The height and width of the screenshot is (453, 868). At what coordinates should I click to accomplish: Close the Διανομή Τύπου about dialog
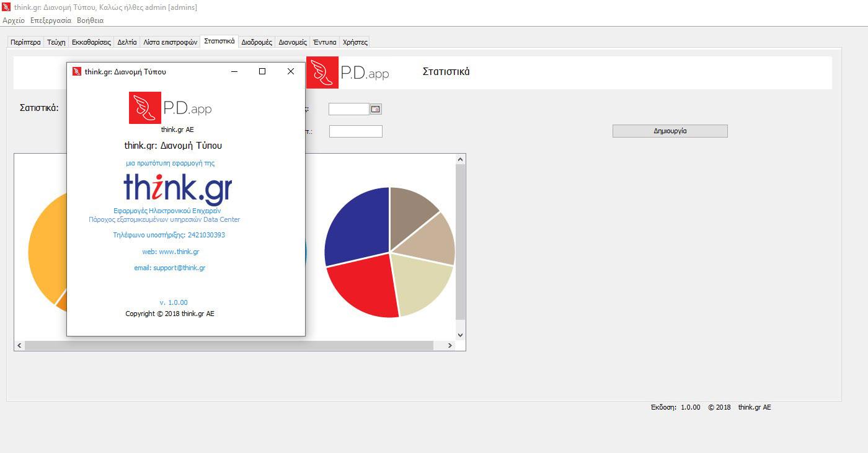coord(290,72)
